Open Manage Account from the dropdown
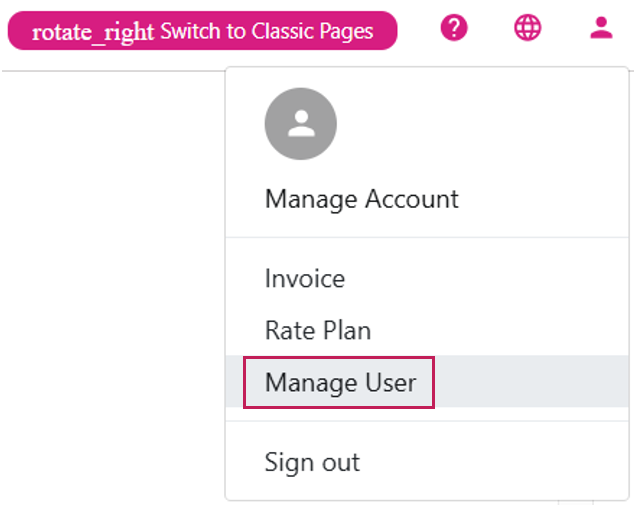 [x=361, y=198]
